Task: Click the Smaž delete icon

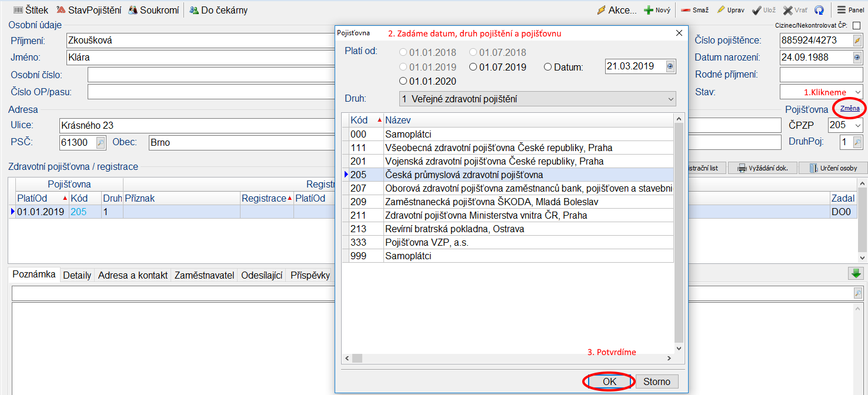Action: (x=686, y=10)
